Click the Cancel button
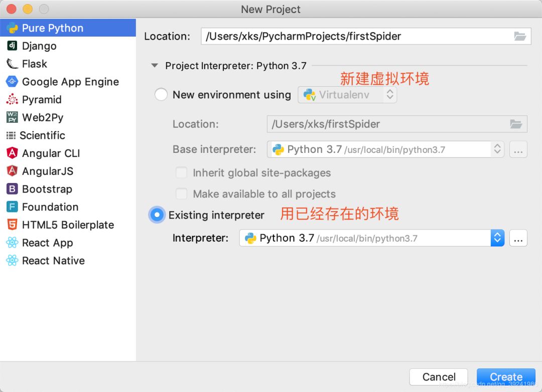The image size is (542, 392). pyautogui.click(x=439, y=377)
